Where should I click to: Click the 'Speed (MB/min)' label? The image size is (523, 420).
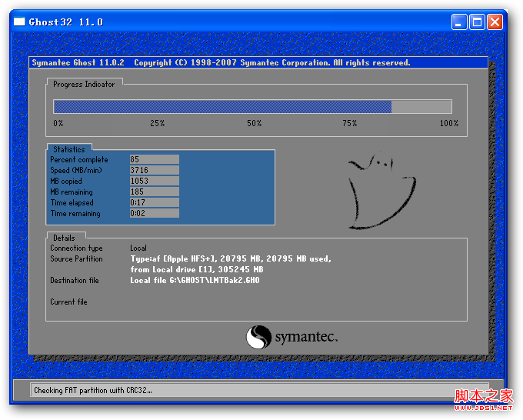click(x=76, y=171)
